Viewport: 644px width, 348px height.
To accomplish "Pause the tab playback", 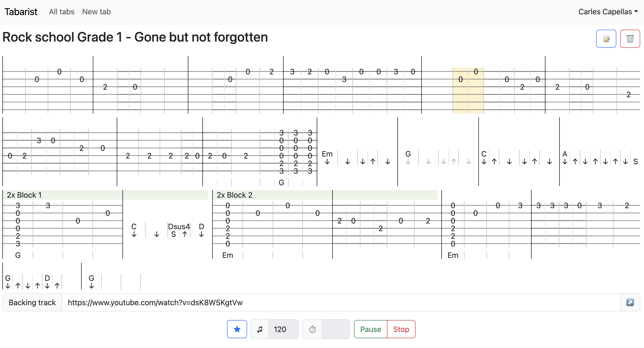I will pyautogui.click(x=370, y=329).
